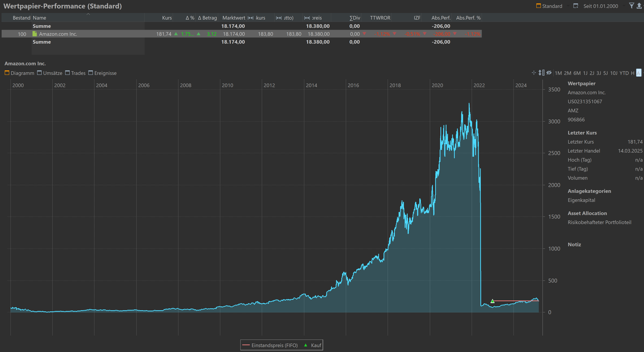Open the filter funnel icon
The height and width of the screenshot is (352, 644).
[632, 5]
